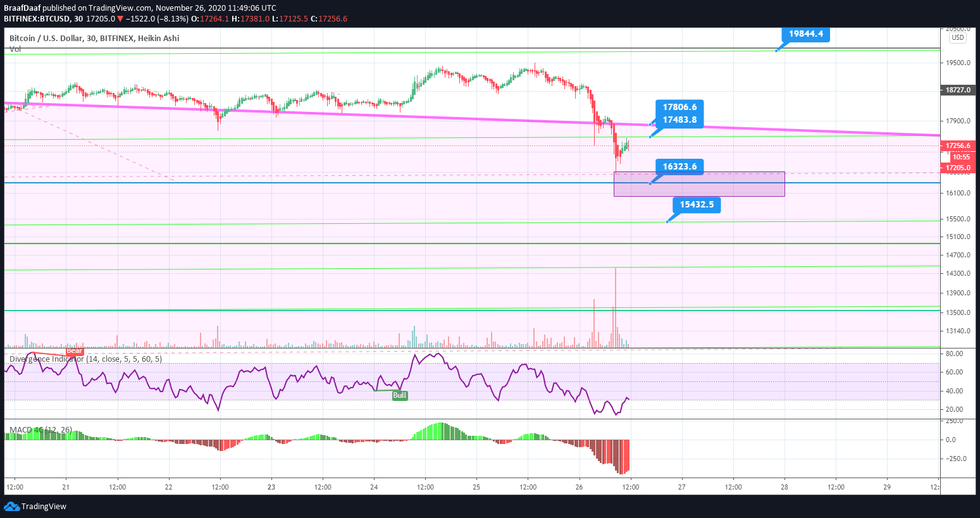Image resolution: width=980 pixels, height=518 pixels.
Task: Click the Vol indicator legend label
Action: click(15, 49)
